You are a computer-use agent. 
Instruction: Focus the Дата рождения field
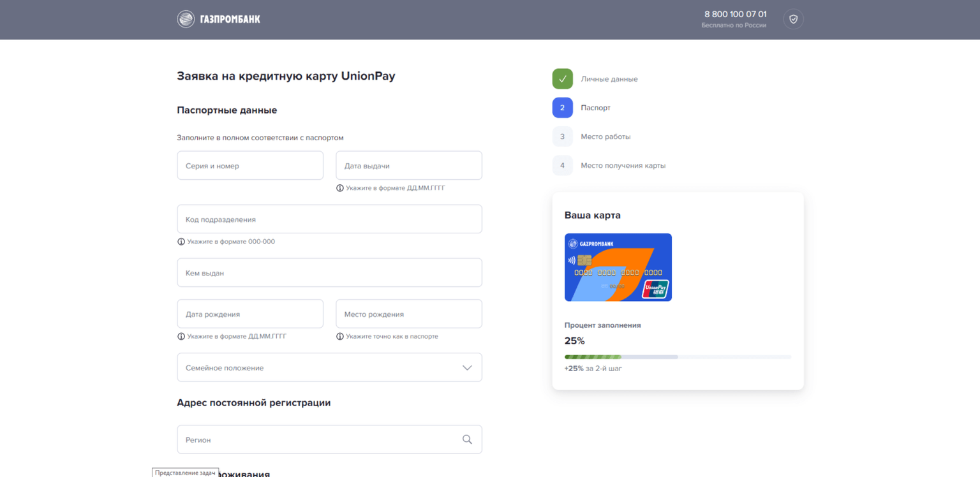(250, 314)
